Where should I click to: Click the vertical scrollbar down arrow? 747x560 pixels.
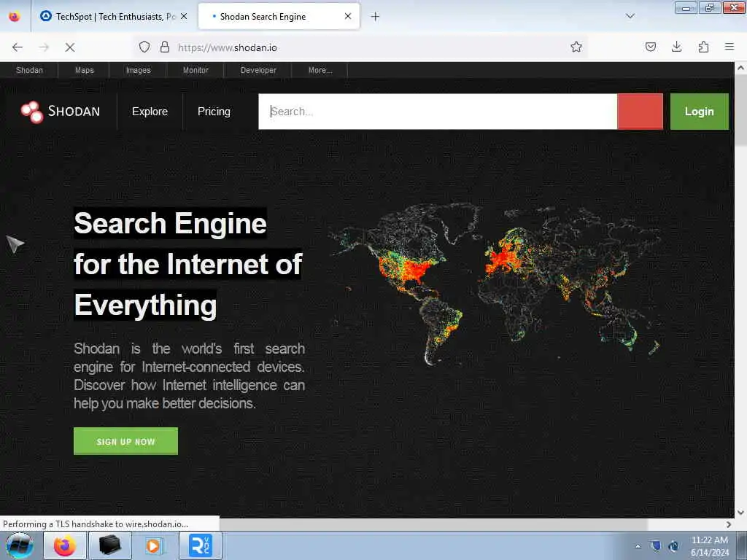(x=740, y=513)
